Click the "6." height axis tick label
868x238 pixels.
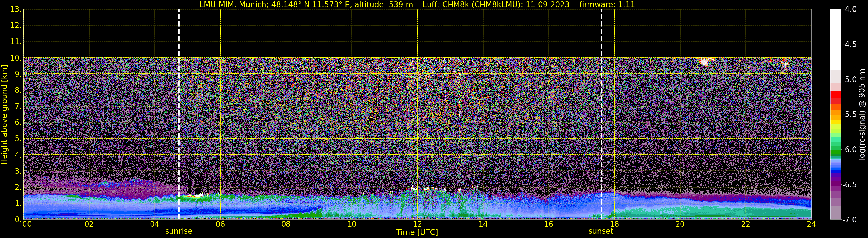point(18,123)
